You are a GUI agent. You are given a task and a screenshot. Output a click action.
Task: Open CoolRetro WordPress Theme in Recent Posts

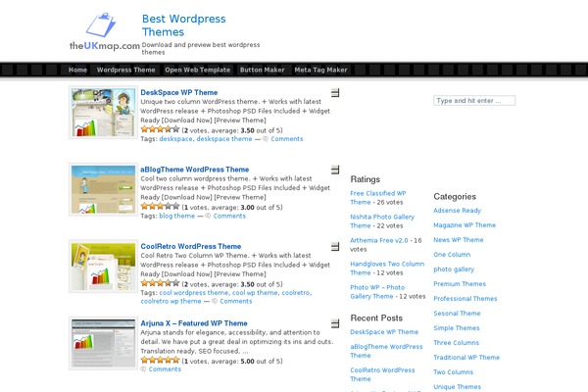pyautogui.click(x=382, y=374)
